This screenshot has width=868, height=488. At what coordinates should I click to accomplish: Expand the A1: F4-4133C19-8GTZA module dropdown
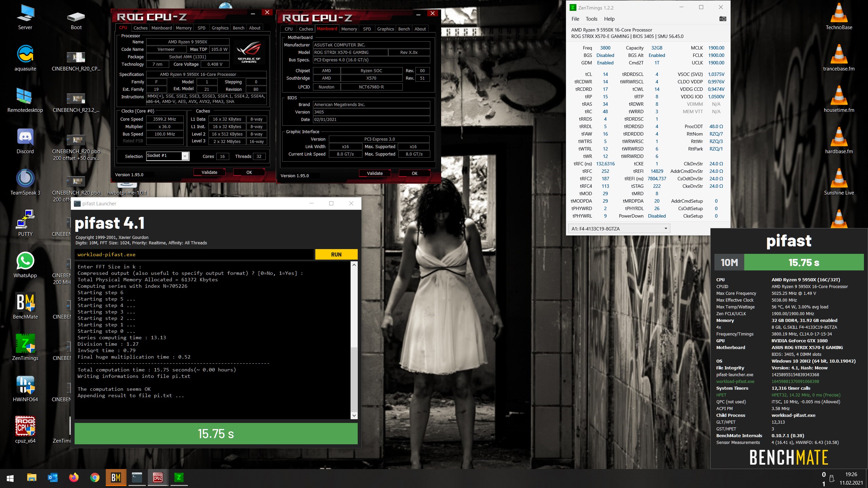pyautogui.click(x=619, y=229)
